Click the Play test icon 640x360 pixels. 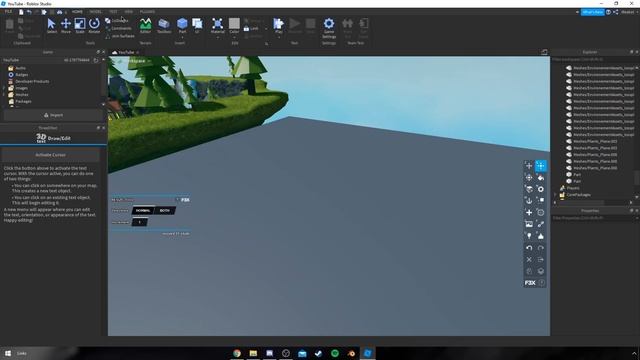278,24
